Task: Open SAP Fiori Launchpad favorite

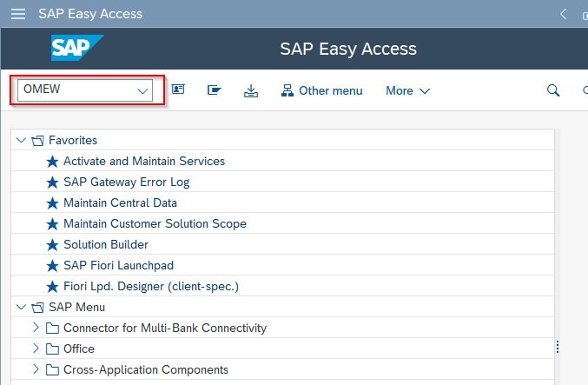Action: 118,265
